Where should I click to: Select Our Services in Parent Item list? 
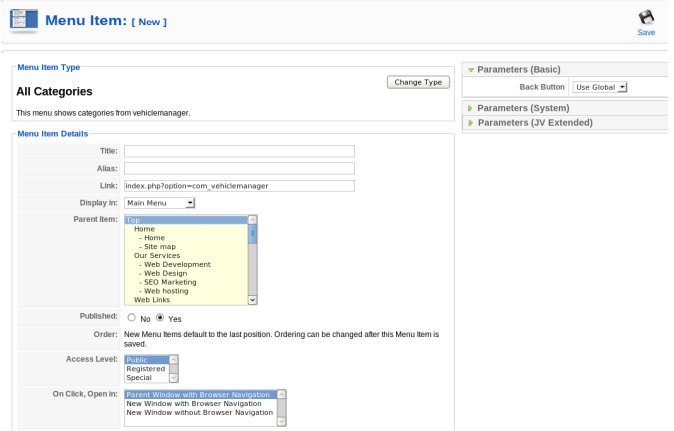[186, 255]
